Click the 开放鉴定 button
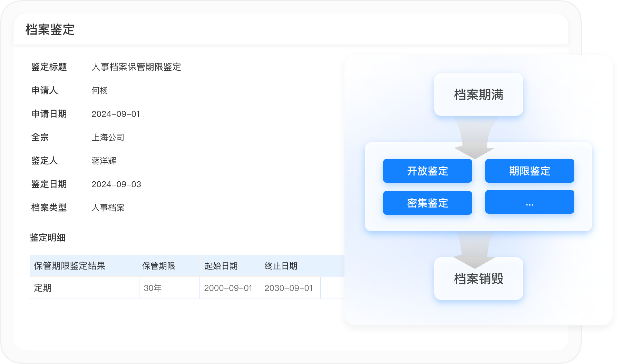This screenshot has width=623, height=364. [x=427, y=171]
